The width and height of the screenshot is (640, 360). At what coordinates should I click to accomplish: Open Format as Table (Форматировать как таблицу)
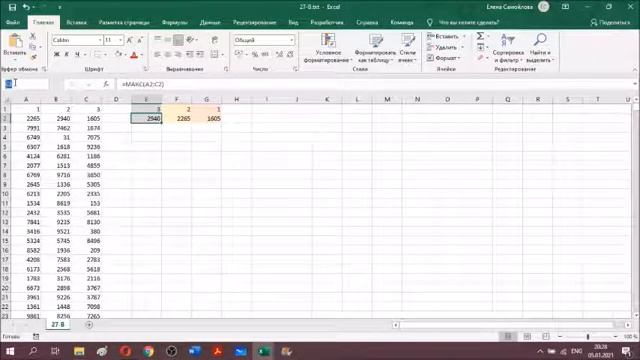click(x=375, y=49)
